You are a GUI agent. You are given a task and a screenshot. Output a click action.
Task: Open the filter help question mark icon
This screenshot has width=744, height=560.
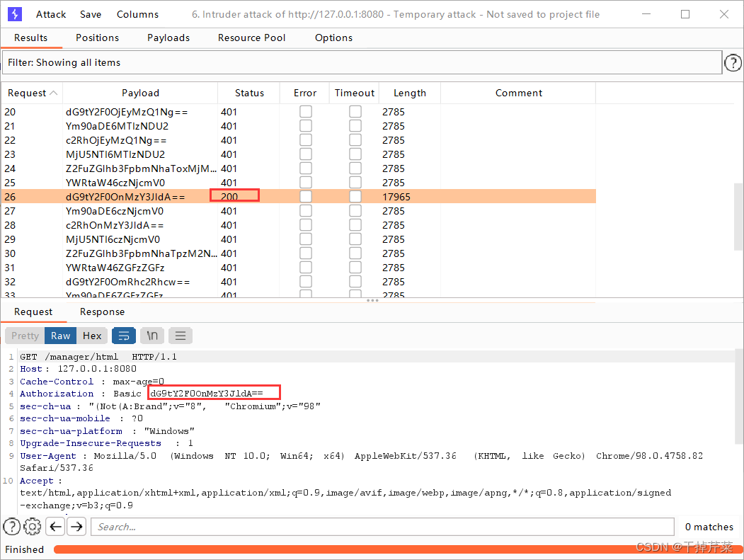733,62
